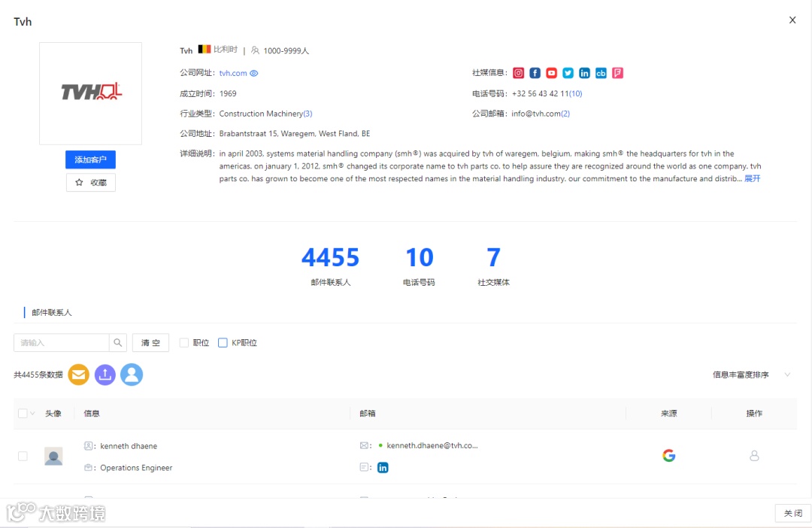The width and height of the screenshot is (812, 528).
Task: Click the 邮箱 column header
Action: tap(368, 413)
